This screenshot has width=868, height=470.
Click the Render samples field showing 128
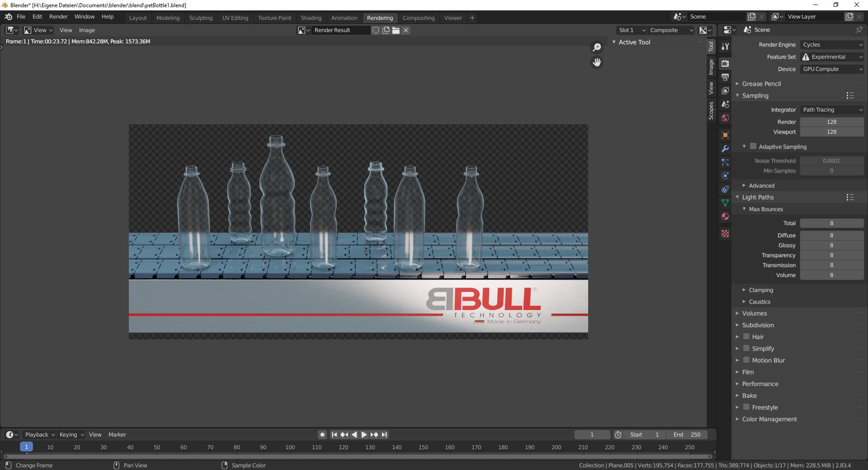[x=832, y=122]
